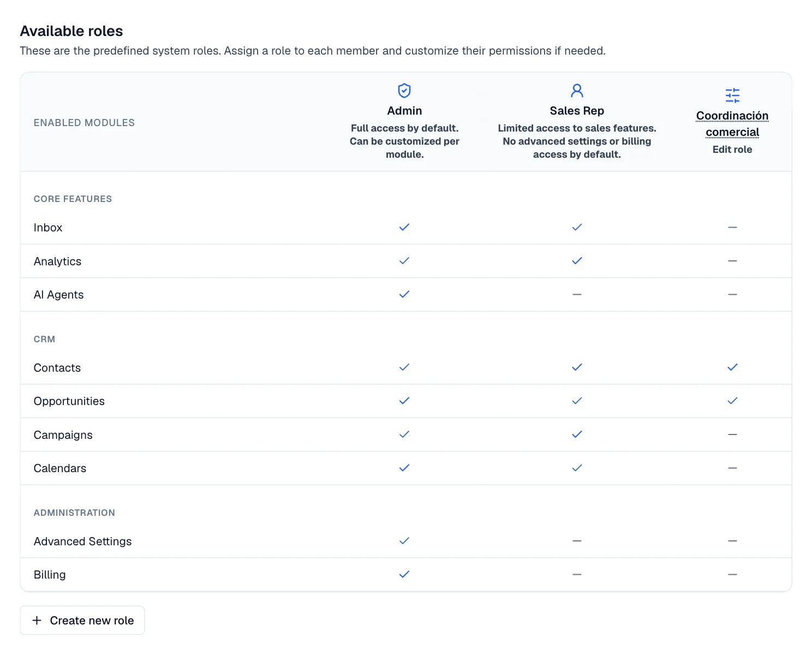Viewport: 812px width, 655px height.
Task: Click the Inbox module row label
Action: (x=48, y=228)
